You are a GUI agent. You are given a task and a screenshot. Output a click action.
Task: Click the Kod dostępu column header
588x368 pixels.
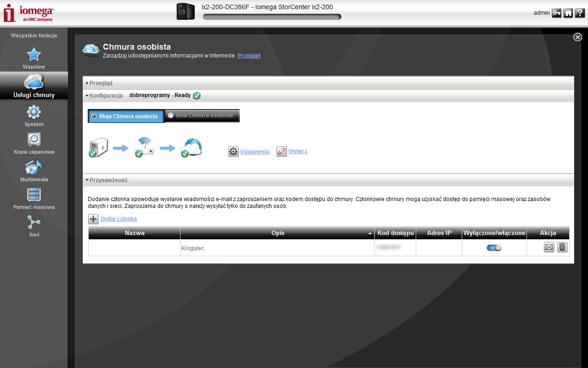click(396, 233)
